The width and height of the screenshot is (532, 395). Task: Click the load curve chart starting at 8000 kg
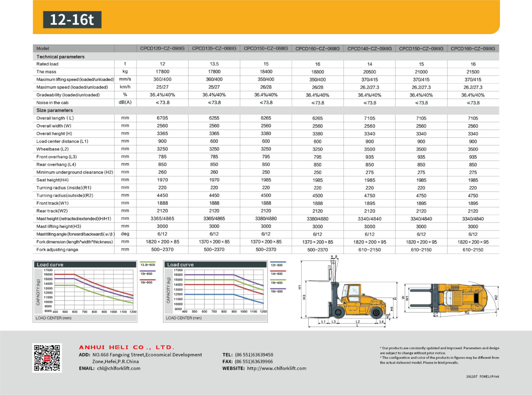pyautogui.click(x=85, y=292)
